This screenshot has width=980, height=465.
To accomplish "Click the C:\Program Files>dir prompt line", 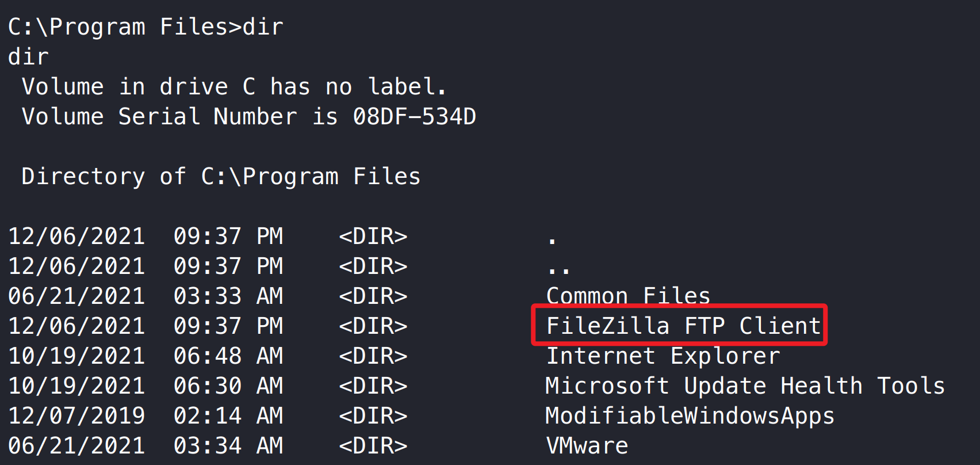I will tap(146, 26).
